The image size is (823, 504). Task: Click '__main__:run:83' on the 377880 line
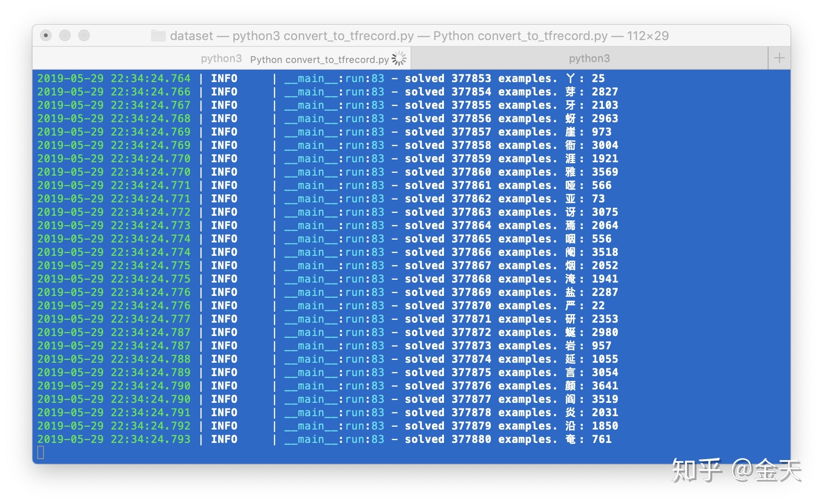click(334, 439)
